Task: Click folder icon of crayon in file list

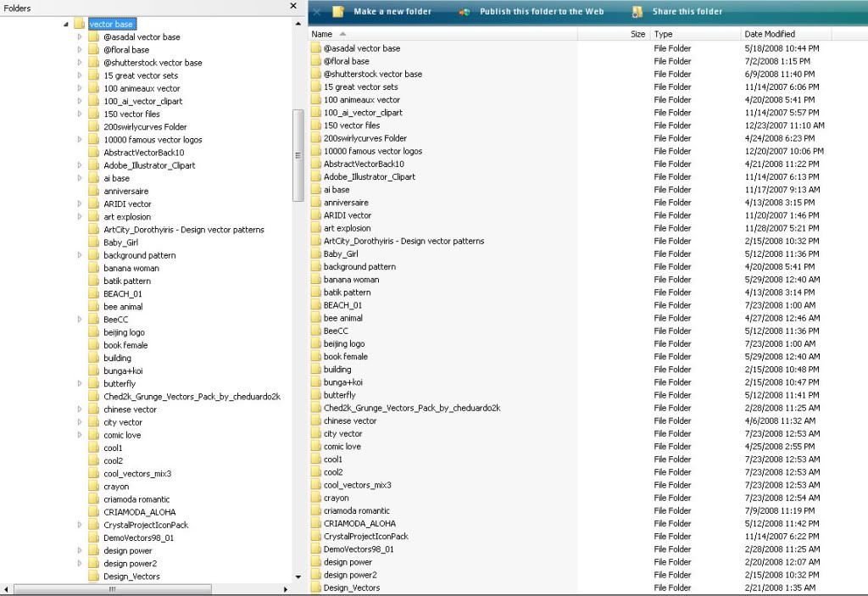Action: [x=316, y=498]
